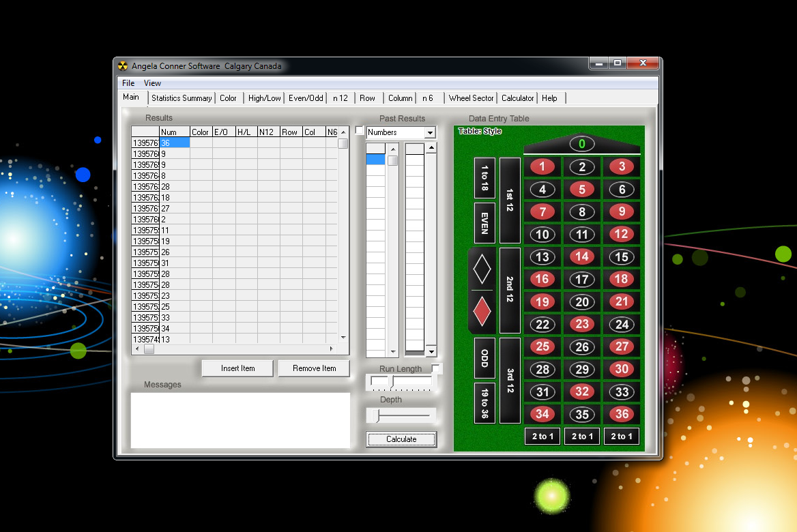Viewport: 797px width, 532px height.
Task: Select number 0 on the roulette table
Action: click(x=581, y=144)
